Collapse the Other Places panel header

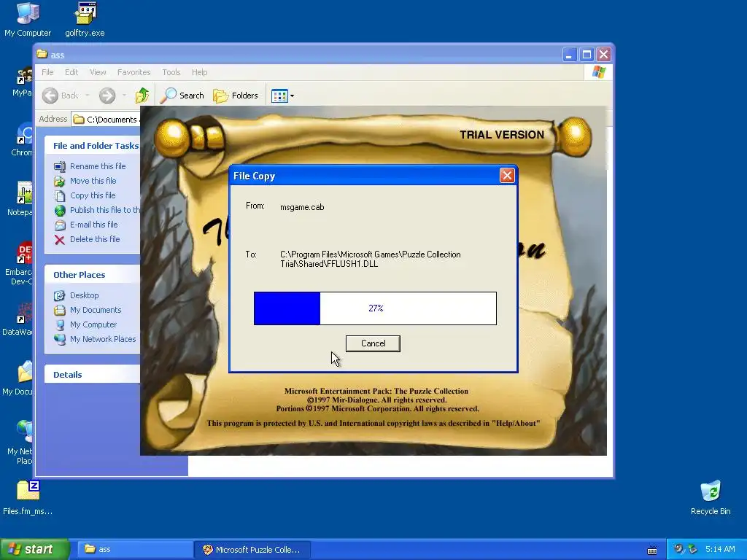93,275
